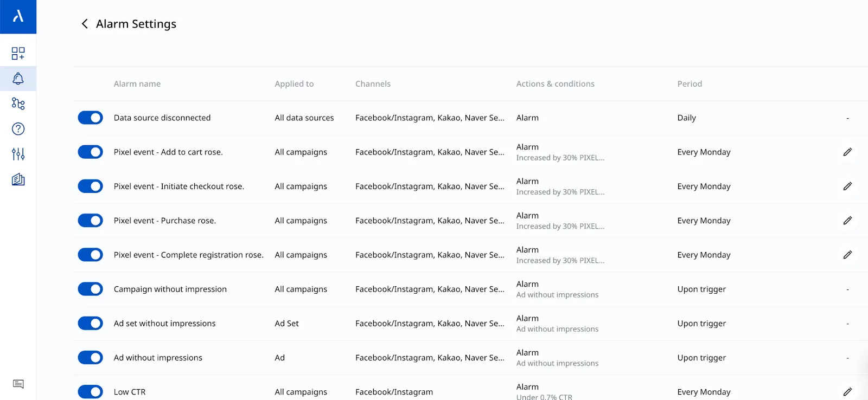Image resolution: width=868 pixels, height=400 pixels.
Task: Click Under 0.7% CTR condition text
Action: point(544,397)
